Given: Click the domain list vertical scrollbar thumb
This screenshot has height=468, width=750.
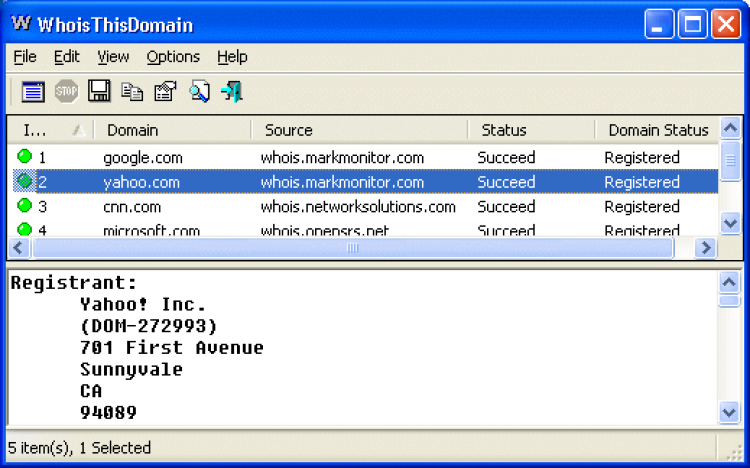Looking at the screenshot, I should coord(730,161).
